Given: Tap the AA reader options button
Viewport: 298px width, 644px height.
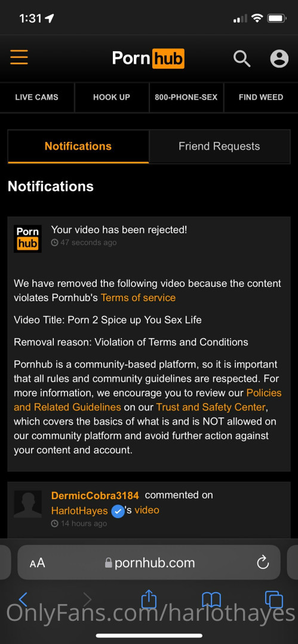Looking at the screenshot, I should (37, 563).
